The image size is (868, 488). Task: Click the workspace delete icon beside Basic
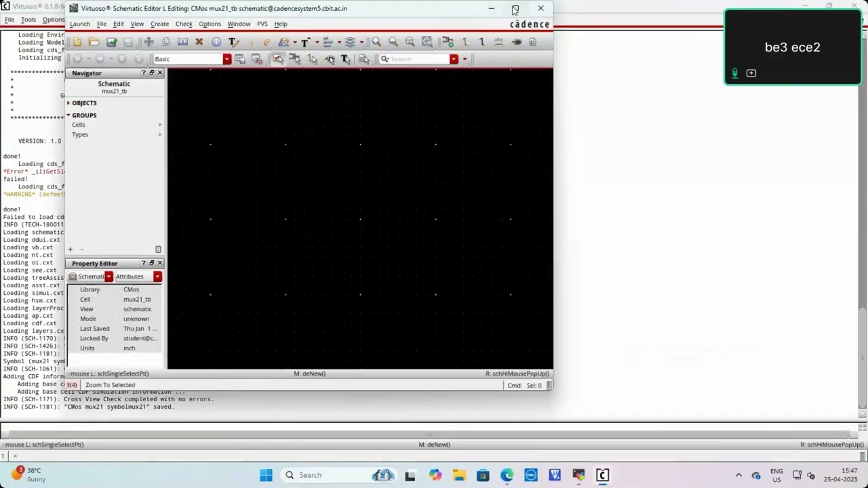click(x=256, y=59)
